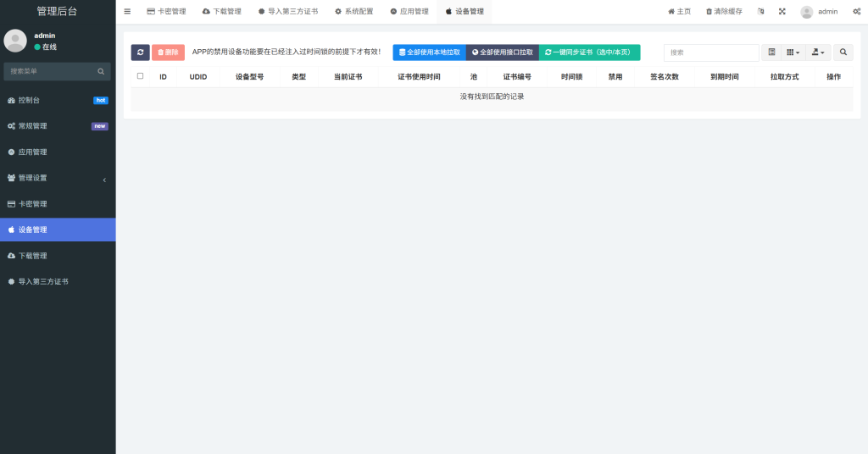Open the language switch icon
The height and width of the screenshot is (454, 868).
point(759,12)
